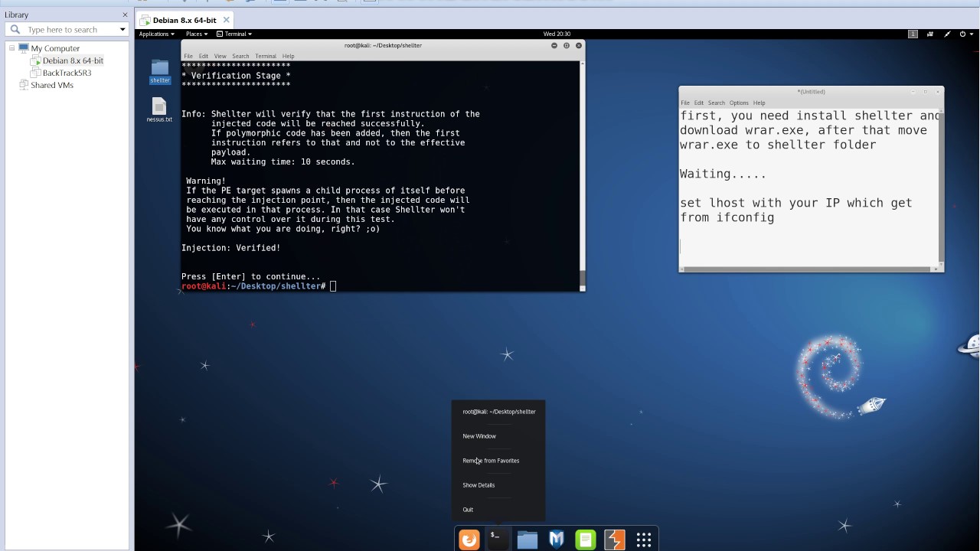This screenshot has height=551, width=980.
Task: Maximize the terminal window
Action: 567,45
